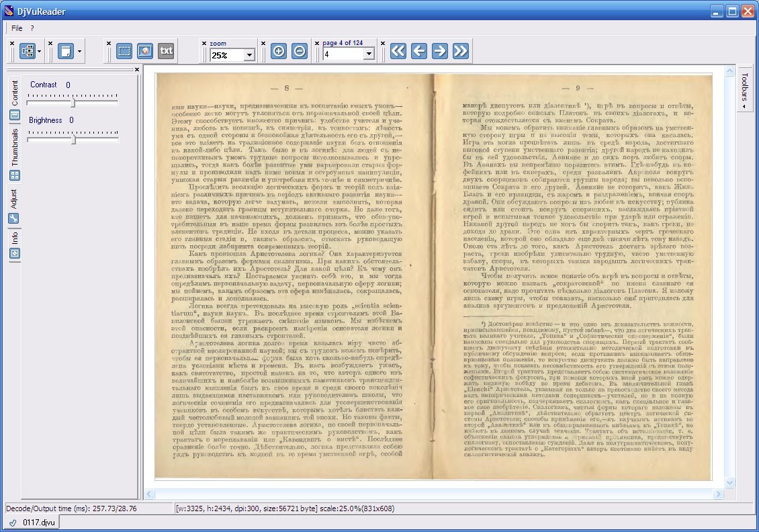Advance to the next page

click(439, 51)
